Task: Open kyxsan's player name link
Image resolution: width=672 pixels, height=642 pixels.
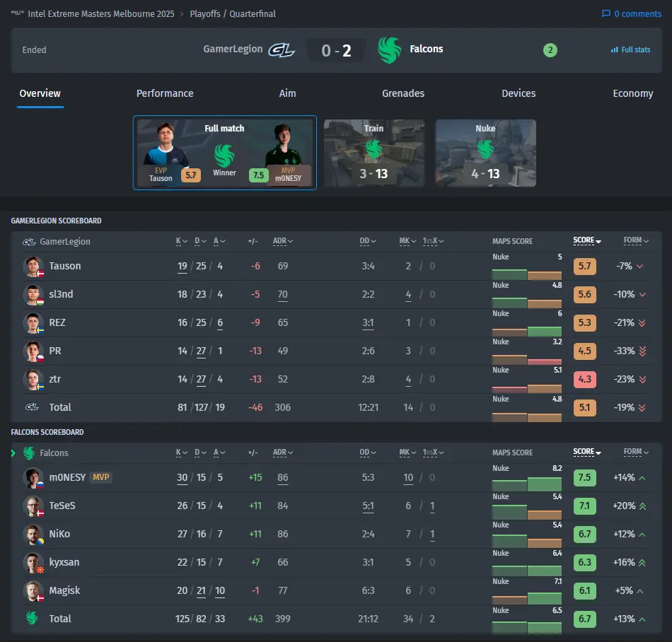Action: click(x=64, y=562)
